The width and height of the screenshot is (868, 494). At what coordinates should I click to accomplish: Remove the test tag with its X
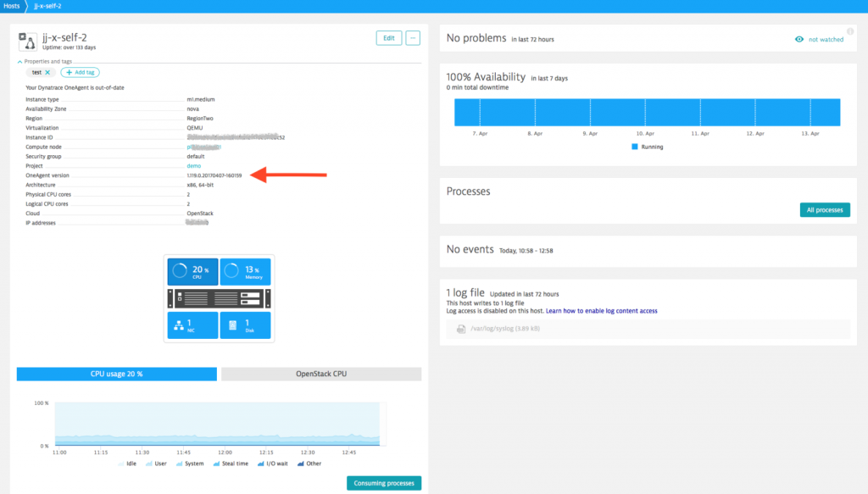click(x=49, y=72)
